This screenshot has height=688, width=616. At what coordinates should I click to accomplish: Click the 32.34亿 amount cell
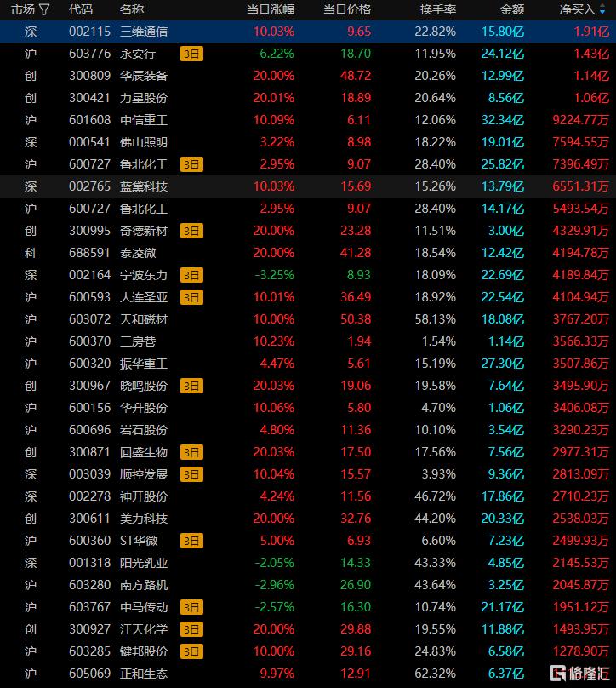click(503, 120)
